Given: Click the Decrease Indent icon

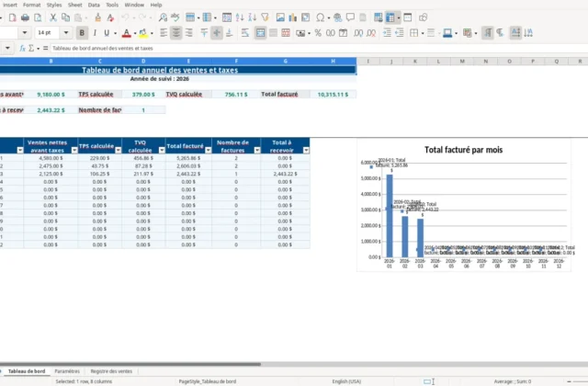Looking at the screenshot, I should pyautogui.click(x=400, y=33).
